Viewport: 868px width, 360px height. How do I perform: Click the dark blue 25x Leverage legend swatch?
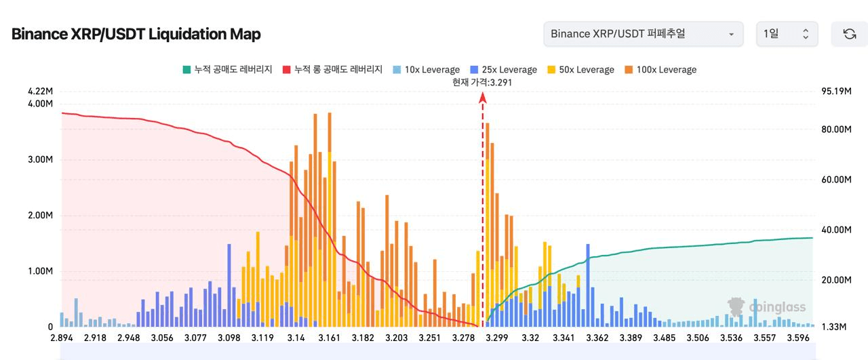[x=473, y=70]
